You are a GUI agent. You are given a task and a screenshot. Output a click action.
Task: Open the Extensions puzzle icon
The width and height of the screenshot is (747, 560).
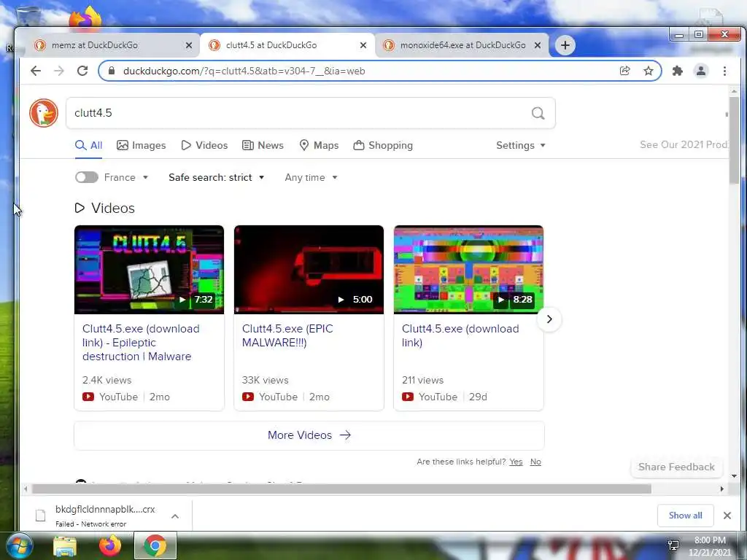click(x=677, y=71)
